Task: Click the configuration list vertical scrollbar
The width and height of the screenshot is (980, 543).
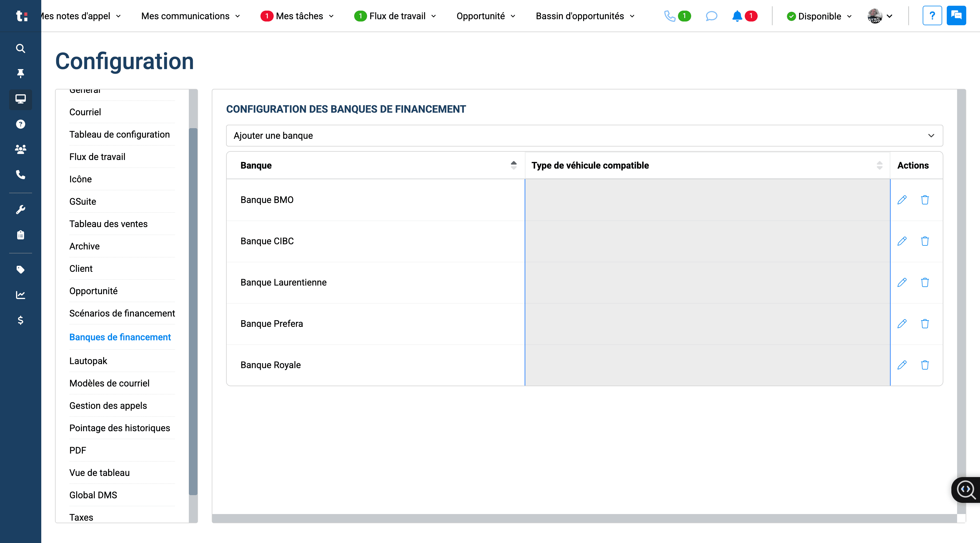Action: click(x=193, y=311)
